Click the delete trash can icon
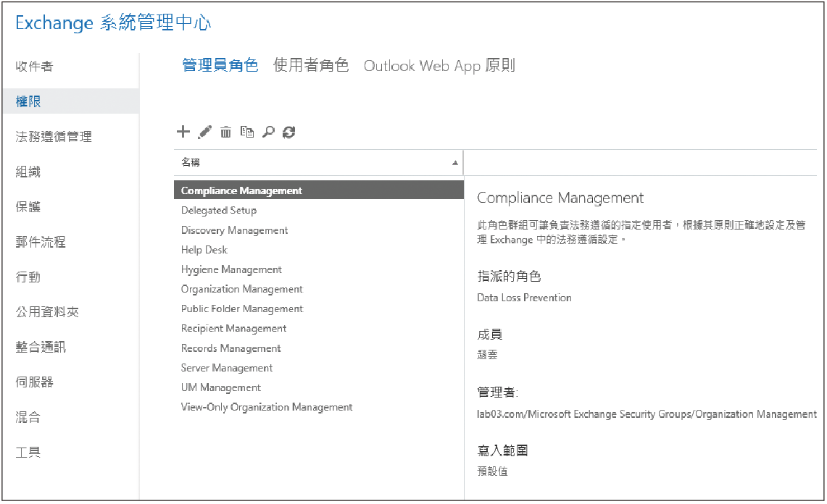This screenshot has width=827, height=504. point(225,132)
